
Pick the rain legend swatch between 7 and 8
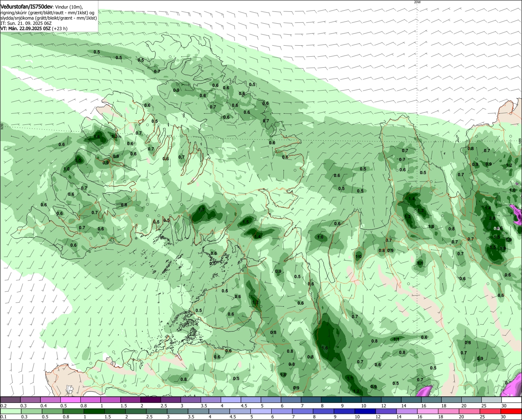click(303, 411)
